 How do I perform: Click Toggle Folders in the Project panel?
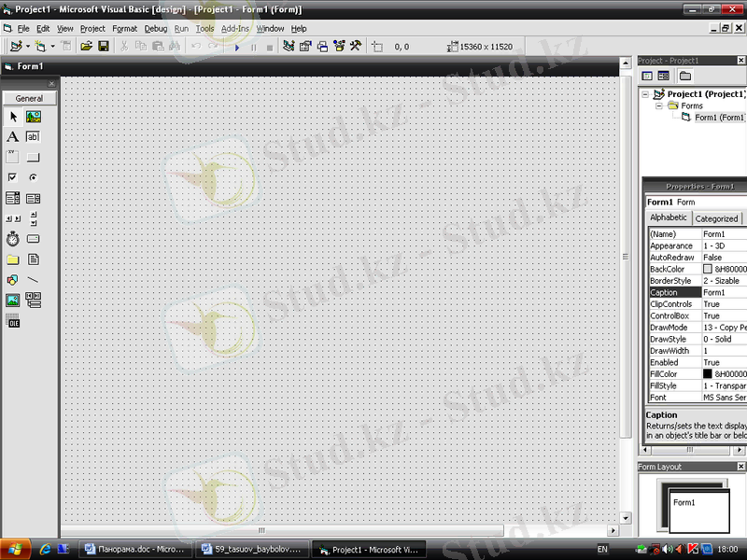[x=685, y=76]
